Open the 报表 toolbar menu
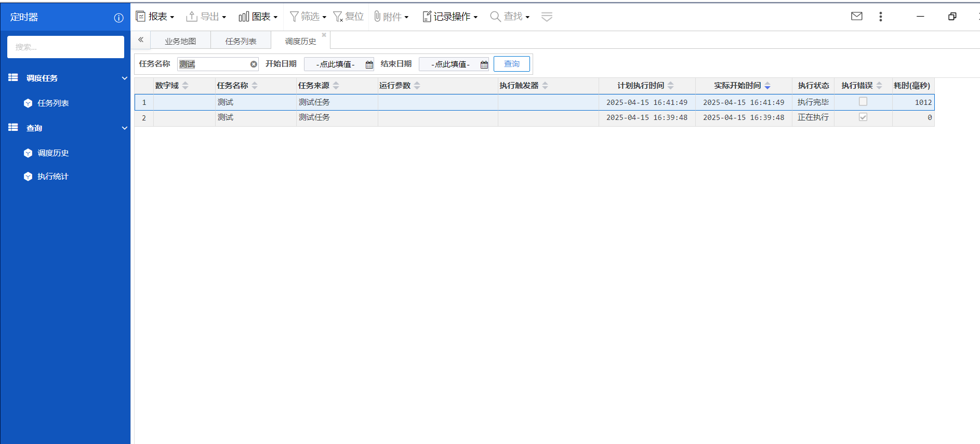Screen dimensions: 980x444 click(155, 17)
